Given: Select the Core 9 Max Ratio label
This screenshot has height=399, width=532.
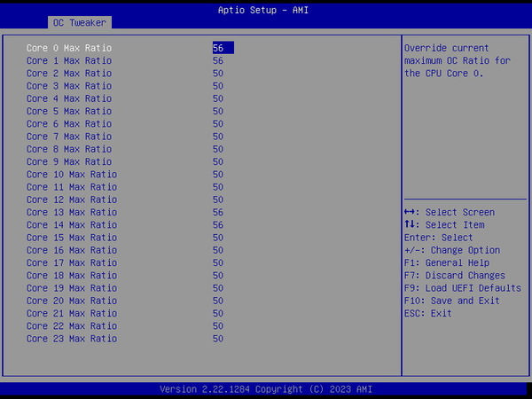Looking at the screenshot, I should (69, 161).
